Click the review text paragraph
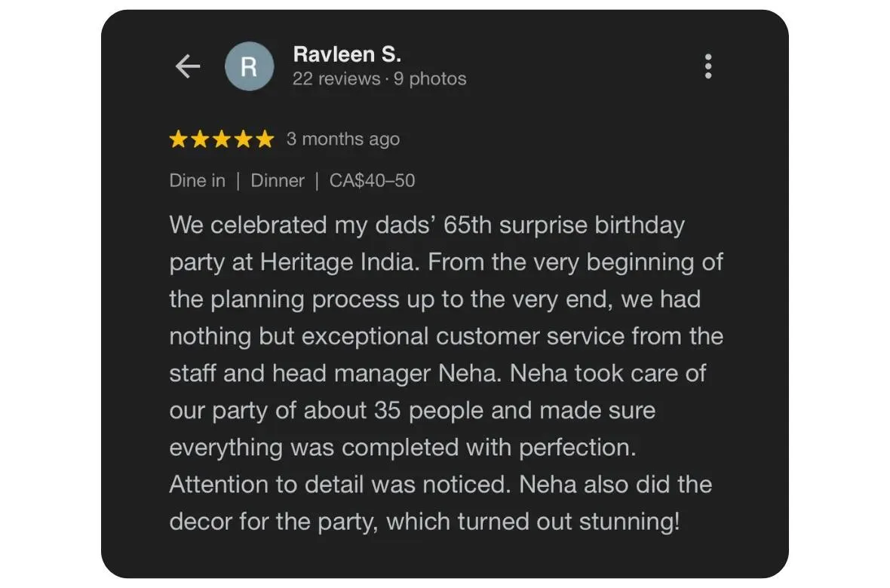 [447, 373]
